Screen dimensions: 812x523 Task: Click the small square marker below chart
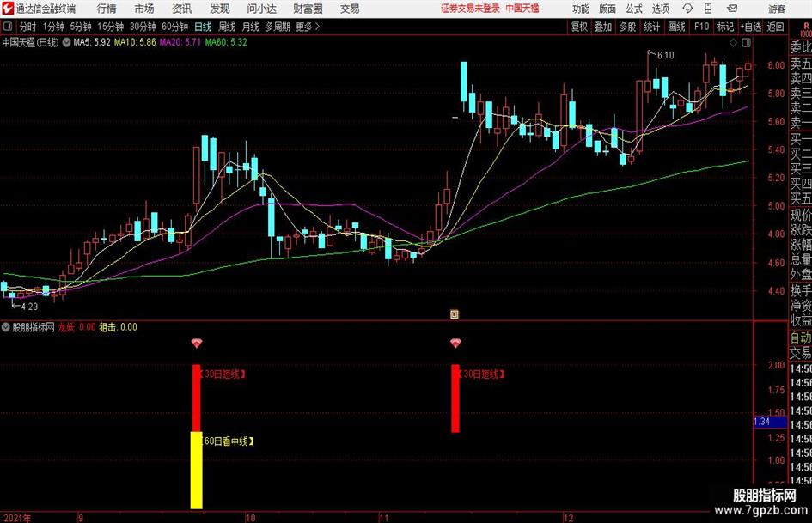[455, 313]
